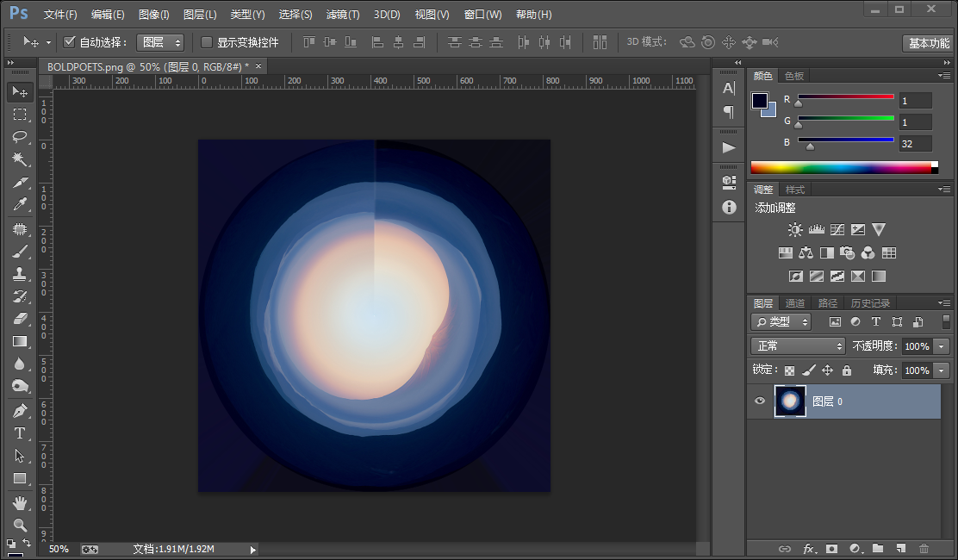Select the Gradient tool
The height and width of the screenshot is (560, 958).
[x=20, y=341]
